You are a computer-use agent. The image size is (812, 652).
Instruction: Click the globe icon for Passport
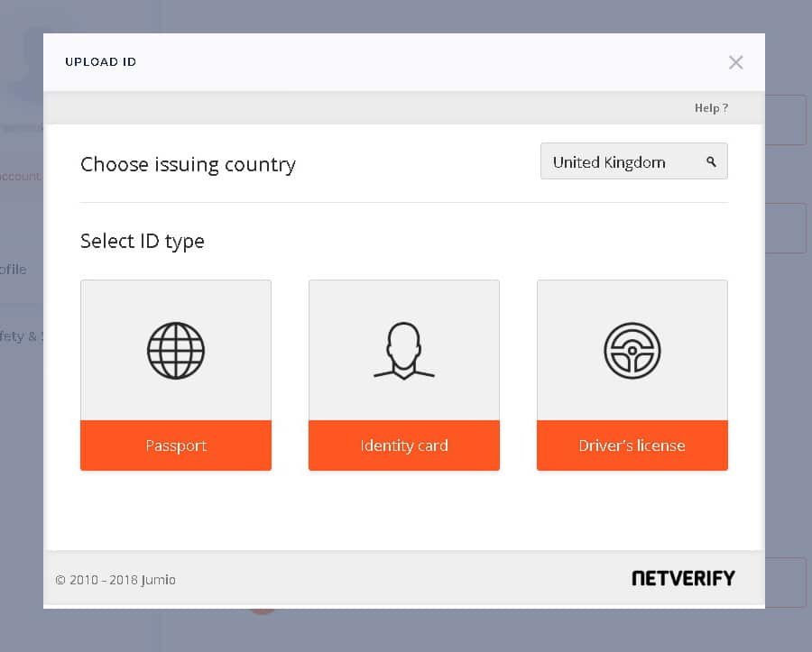(x=176, y=350)
